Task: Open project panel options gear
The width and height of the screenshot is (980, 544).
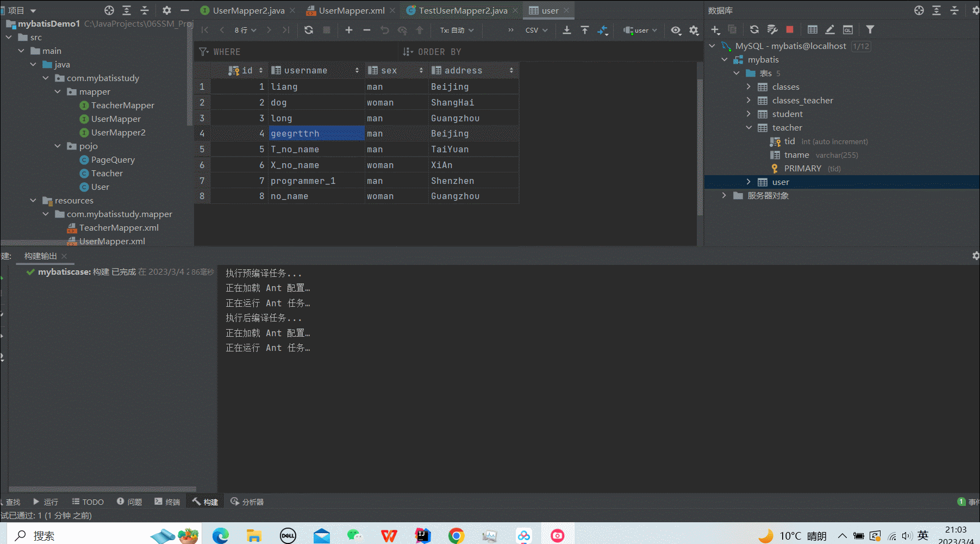Action: tap(167, 10)
